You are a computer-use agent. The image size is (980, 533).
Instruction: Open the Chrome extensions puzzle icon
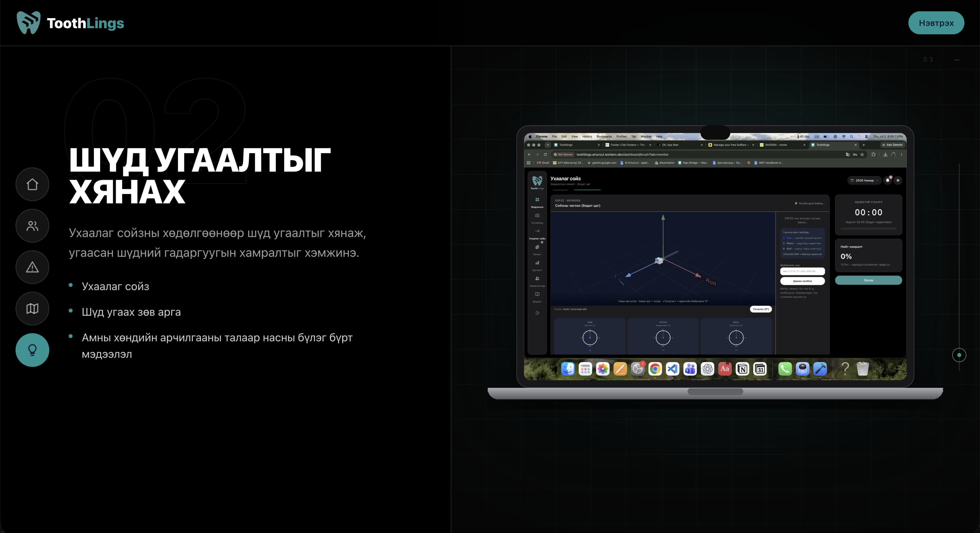click(873, 154)
